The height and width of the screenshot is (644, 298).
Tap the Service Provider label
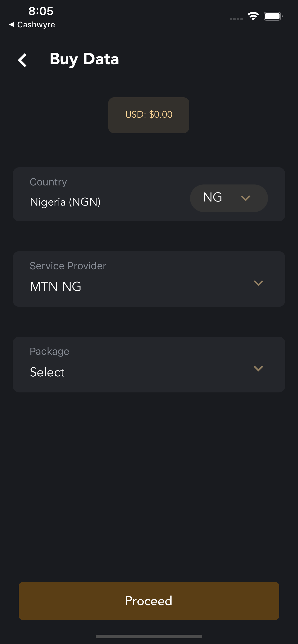click(x=68, y=265)
